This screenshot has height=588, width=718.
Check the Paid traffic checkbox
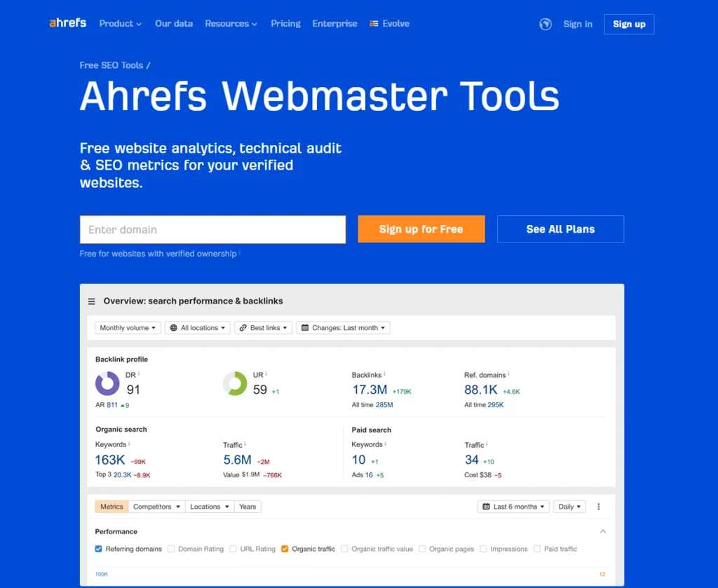click(x=537, y=549)
